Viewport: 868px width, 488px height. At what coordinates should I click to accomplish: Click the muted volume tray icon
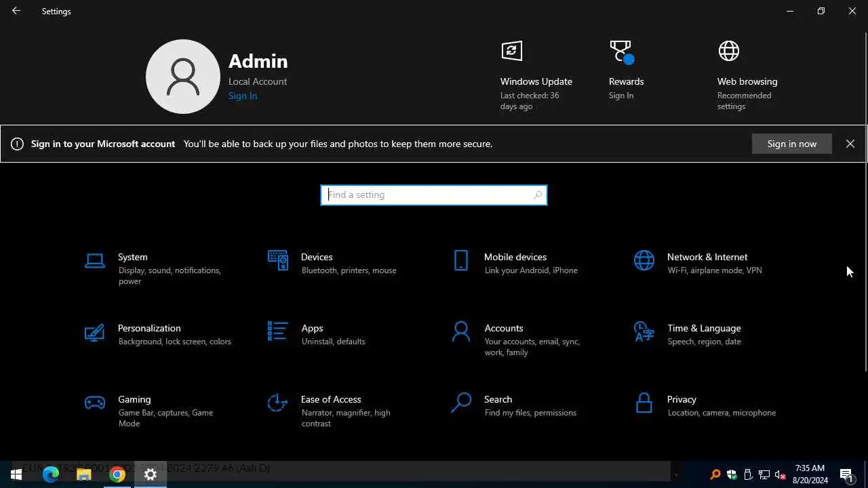[x=781, y=474]
